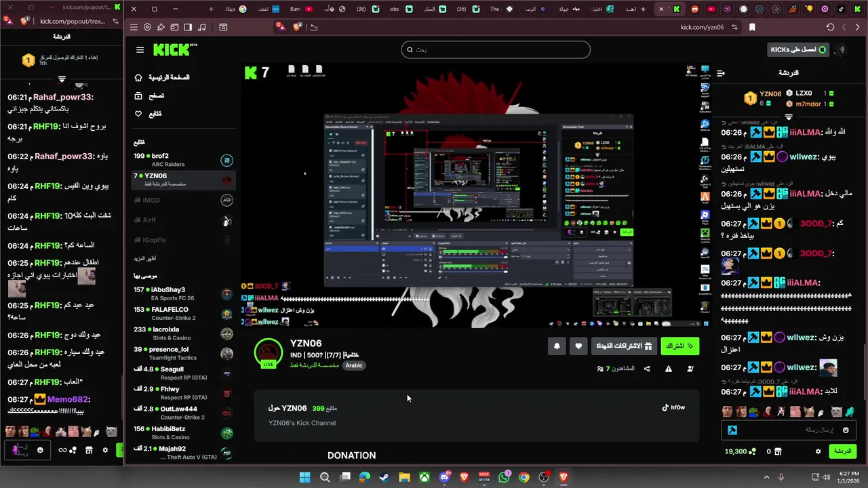Expand popout chat leaderboard chevron
The height and width of the screenshot is (488, 868).
click(62, 79)
